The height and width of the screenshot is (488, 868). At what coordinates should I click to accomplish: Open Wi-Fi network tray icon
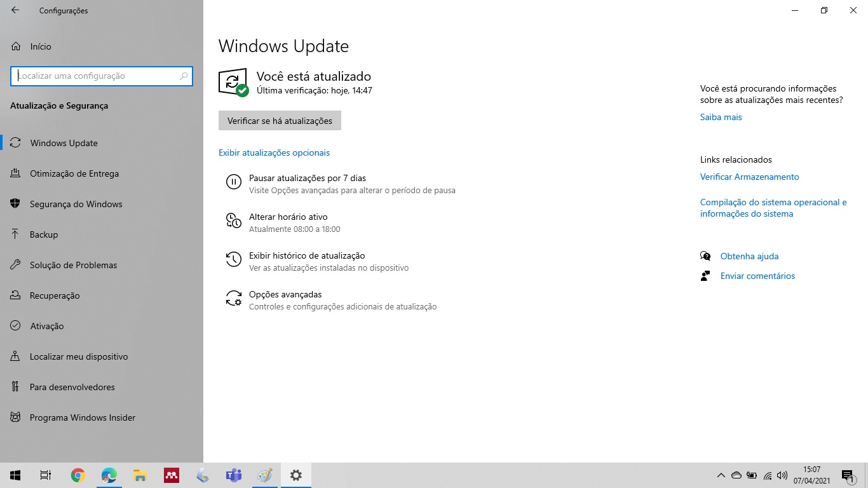click(x=768, y=475)
